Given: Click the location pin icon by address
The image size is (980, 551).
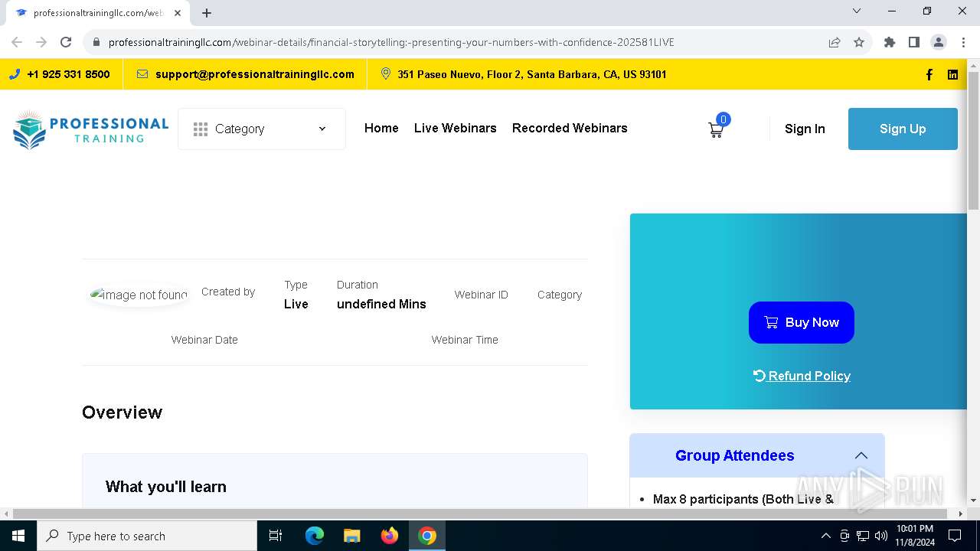Looking at the screenshot, I should (386, 74).
